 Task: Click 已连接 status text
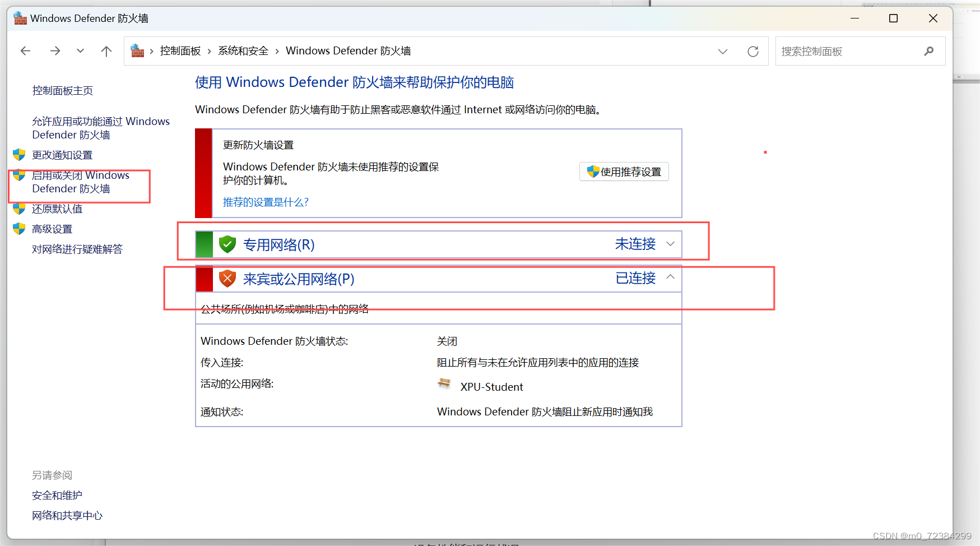[635, 278]
